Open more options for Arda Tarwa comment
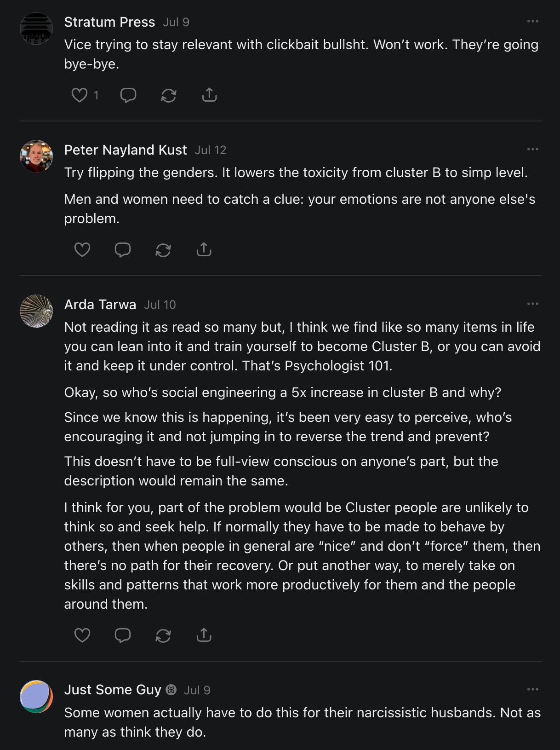Screen dimensions: 560x750 (x=532, y=304)
